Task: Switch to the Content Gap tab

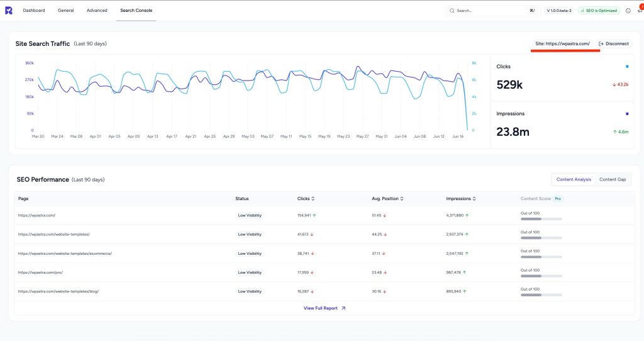Action: [613, 179]
